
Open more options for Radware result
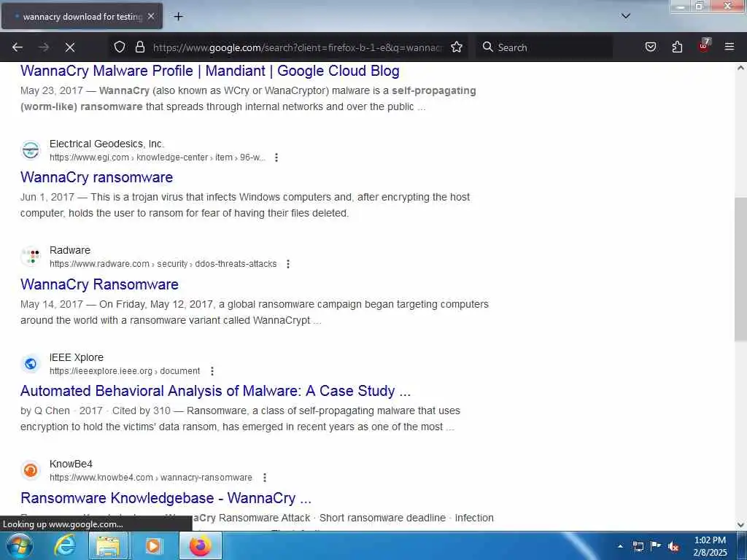pyautogui.click(x=287, y=264)
